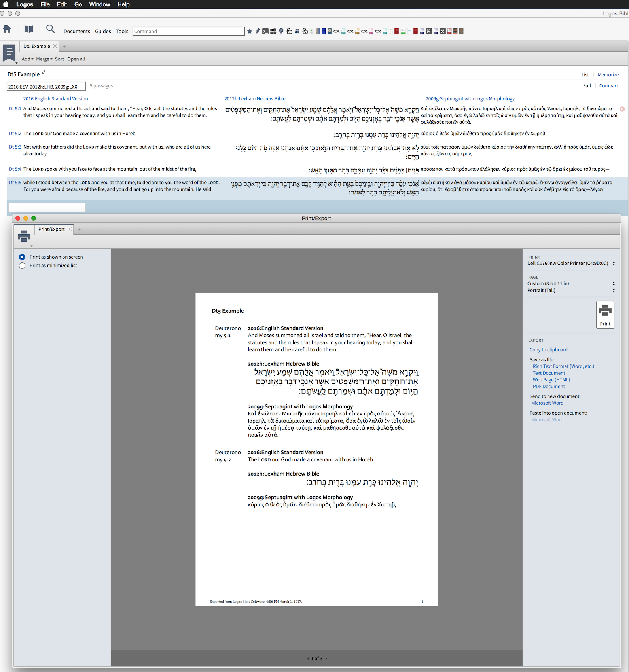Open the layouts shortcut icon
629x672 pixels.
[x=273, y=31]
